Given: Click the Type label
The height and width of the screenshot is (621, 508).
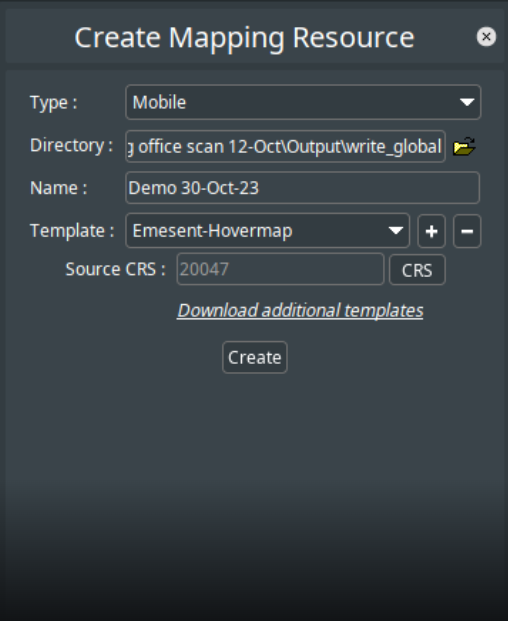Looking at the screenshot, I should tap(54, 103).
